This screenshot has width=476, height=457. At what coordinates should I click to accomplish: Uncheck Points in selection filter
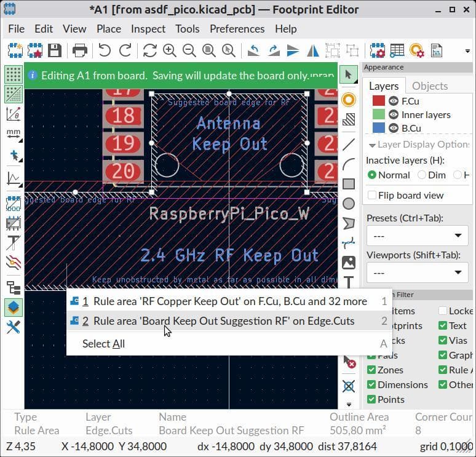371,399
